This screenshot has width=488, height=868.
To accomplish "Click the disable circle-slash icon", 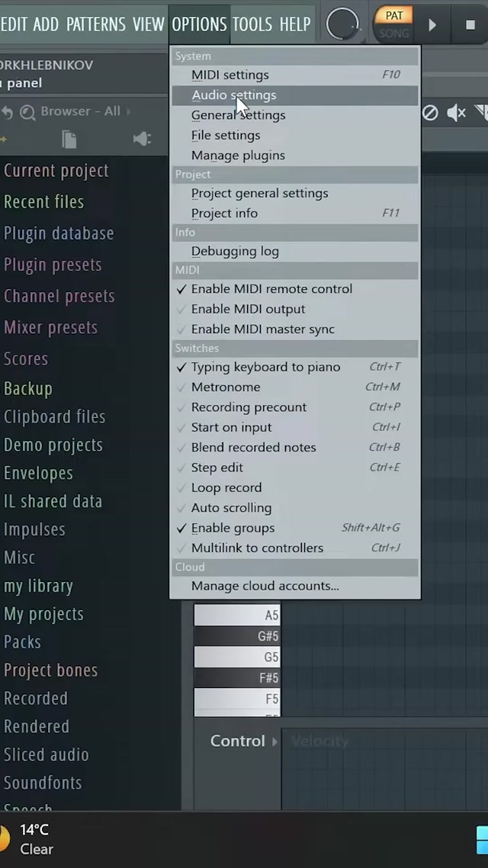I will 430,113.
